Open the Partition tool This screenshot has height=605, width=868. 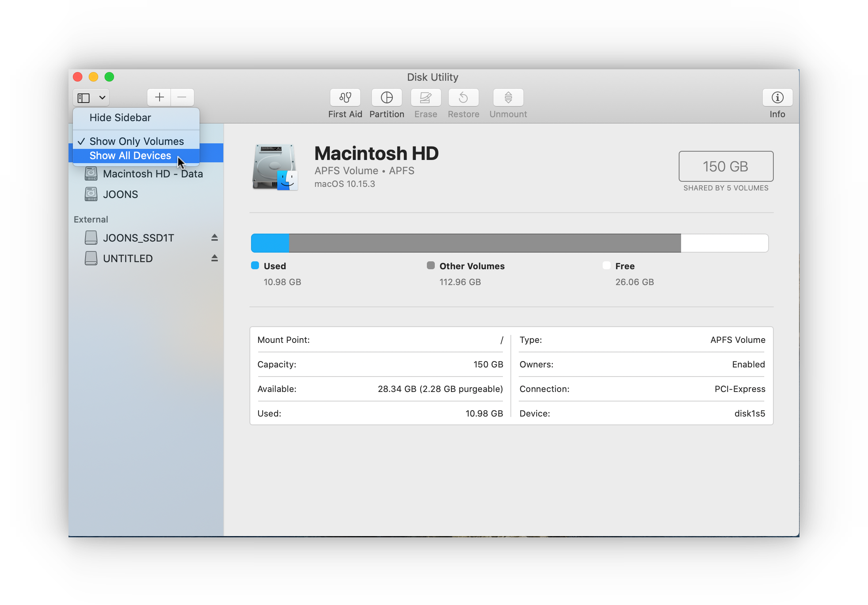(386, 97)
